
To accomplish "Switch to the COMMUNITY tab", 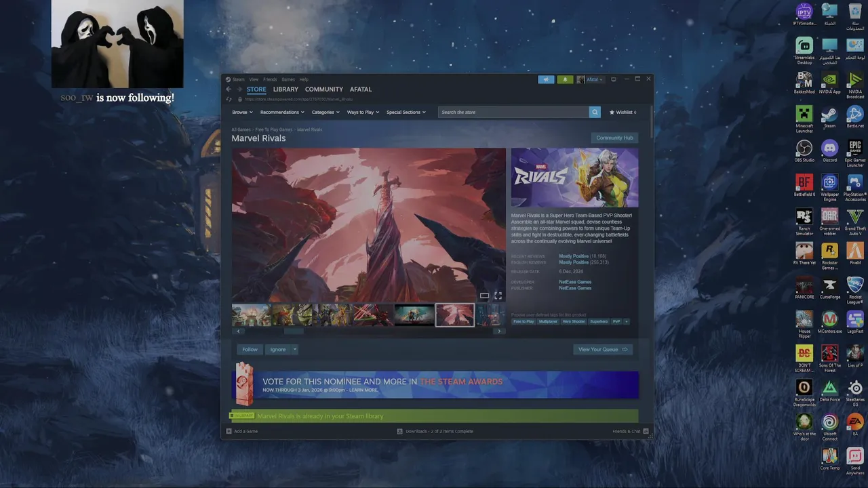I will click(x=324, y=89).
